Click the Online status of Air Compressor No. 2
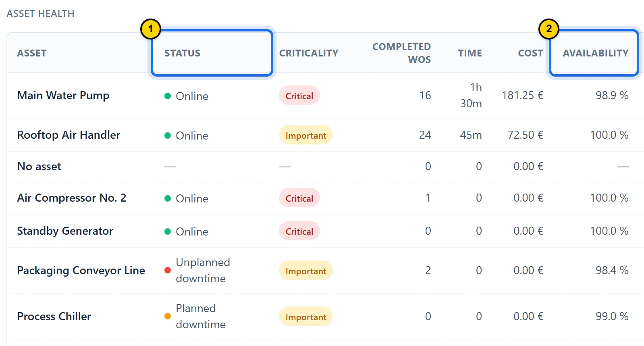This screenshot has width=644, height=346. [x=192, y=198]
